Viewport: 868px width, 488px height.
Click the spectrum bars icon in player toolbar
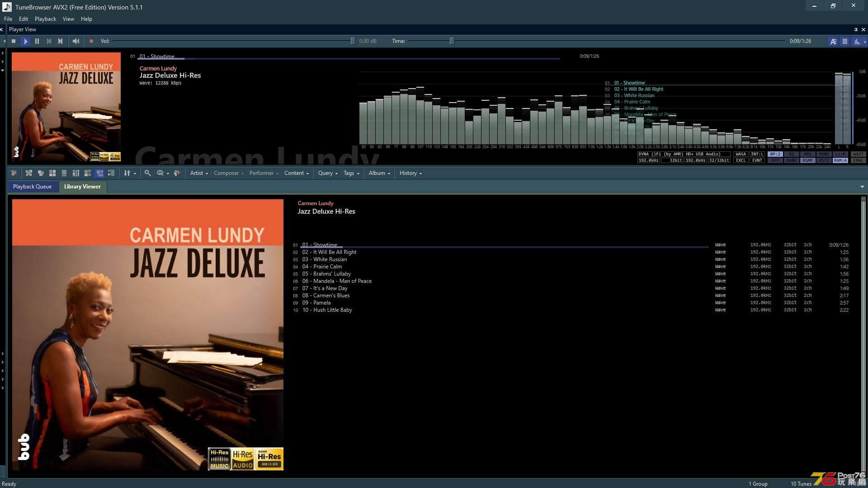tap(857, 41)
